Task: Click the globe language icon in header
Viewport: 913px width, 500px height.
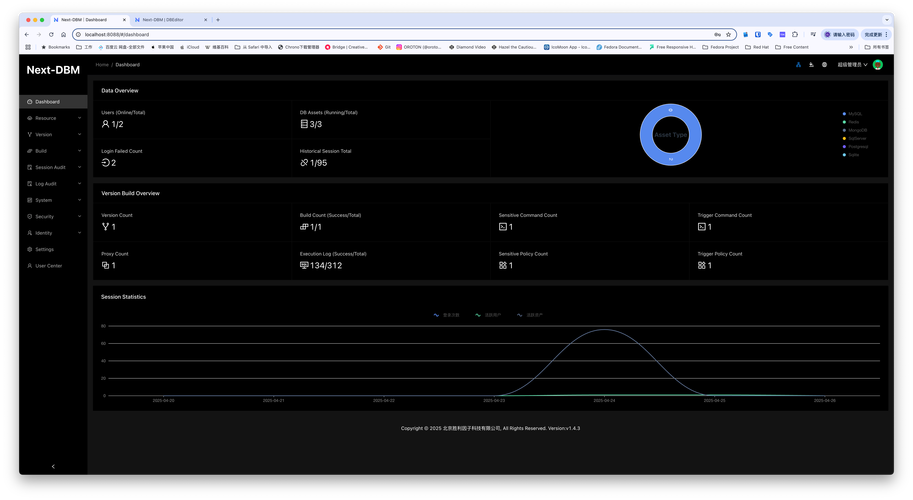Action: pos(824,65)
